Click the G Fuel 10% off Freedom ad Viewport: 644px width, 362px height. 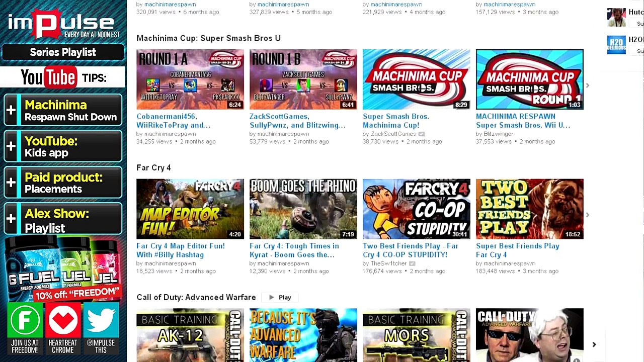(x=63, y=269)
